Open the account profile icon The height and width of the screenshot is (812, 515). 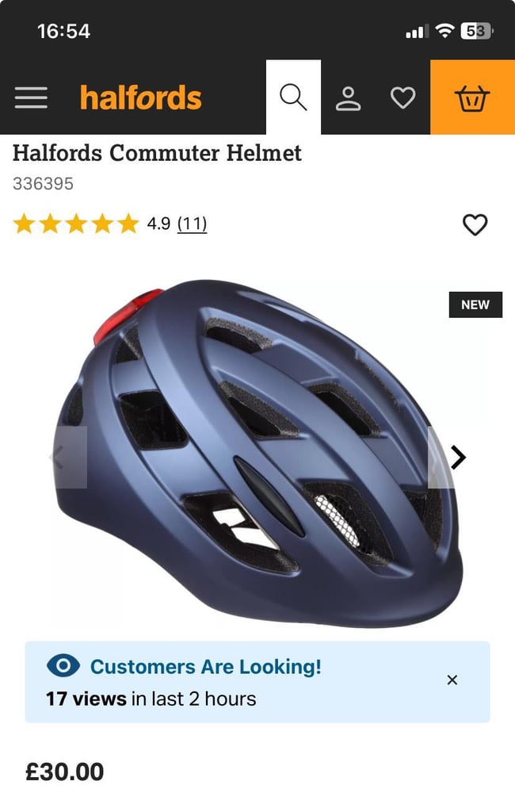(x=349, y=98)
